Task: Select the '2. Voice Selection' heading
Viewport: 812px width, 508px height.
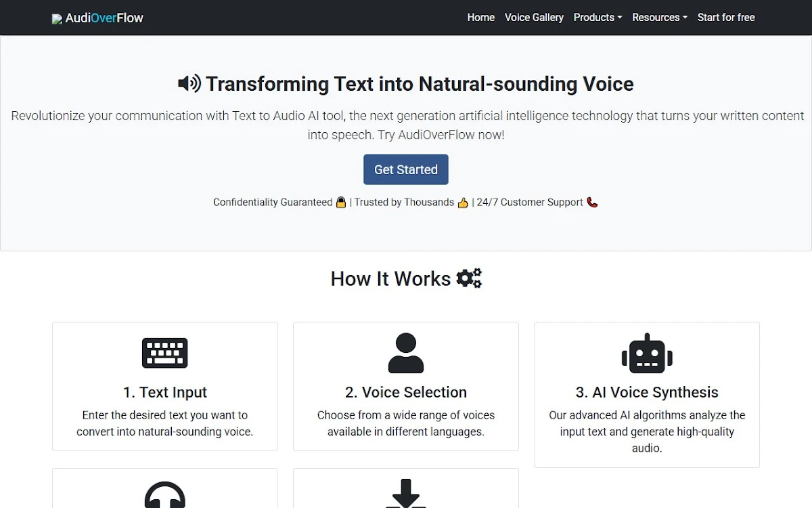Action: pos(406,392)
